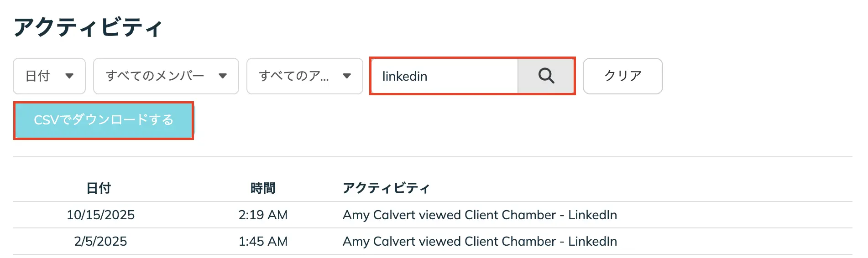Download the activity log with CSVでダウンロードする

[x=104, y=120]
